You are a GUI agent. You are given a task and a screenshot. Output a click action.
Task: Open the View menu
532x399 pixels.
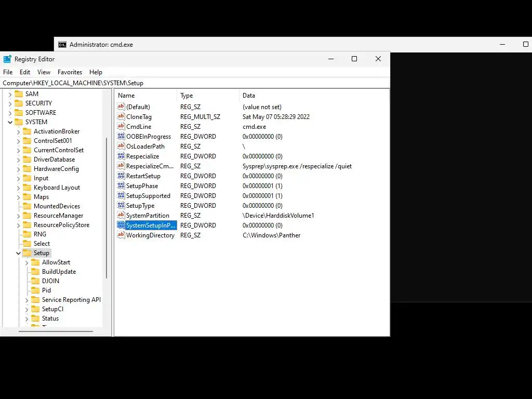[44, 72]
